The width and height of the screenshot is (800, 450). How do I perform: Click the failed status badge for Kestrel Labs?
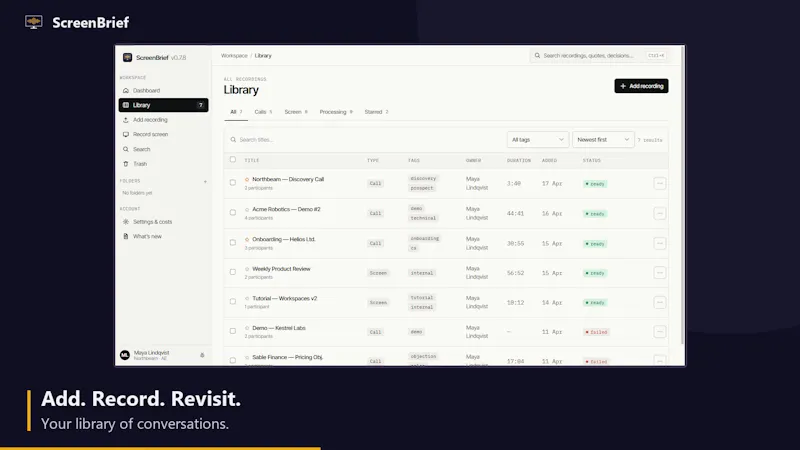596,332
